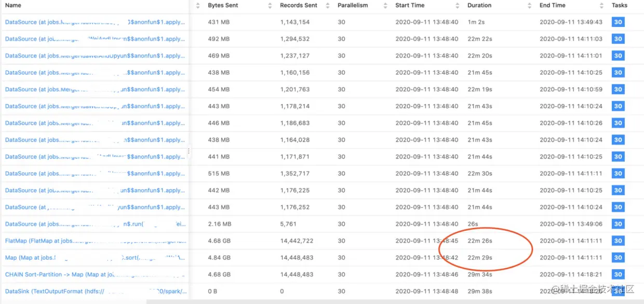Select start time 2020-09-11 13:48:48
The height and width of the screenshot is (304, 644).
(x=427, y=292)
